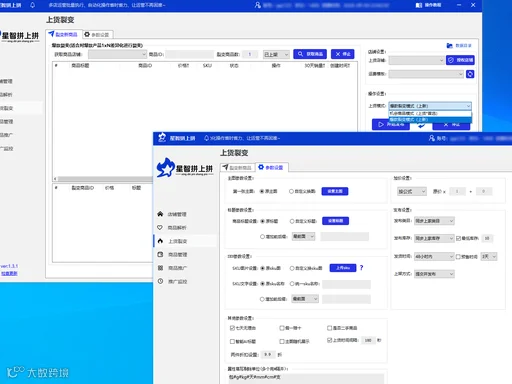Screen dimensions: 512x384
Task: Click 获取商品 search button in back window
Action: (310, 54)
